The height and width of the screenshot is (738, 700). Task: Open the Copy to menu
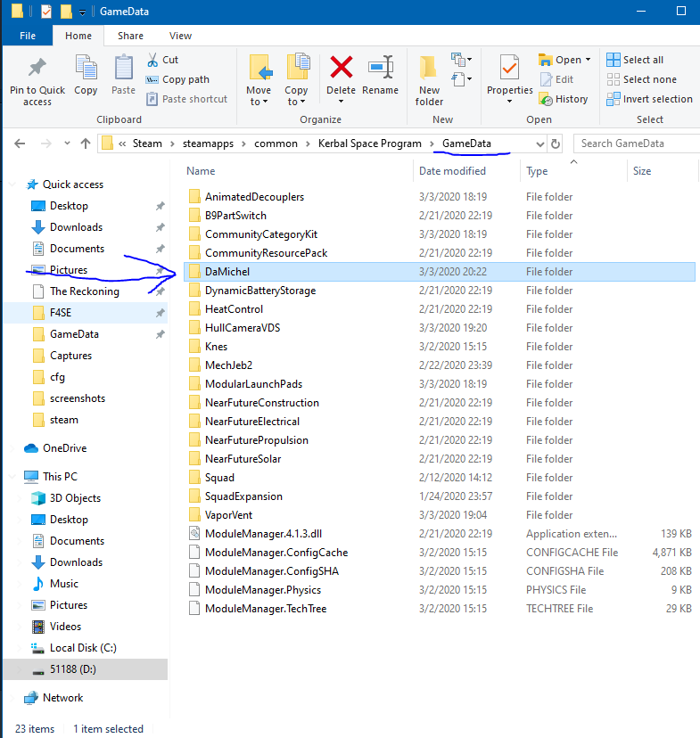(x=296, y=80)
